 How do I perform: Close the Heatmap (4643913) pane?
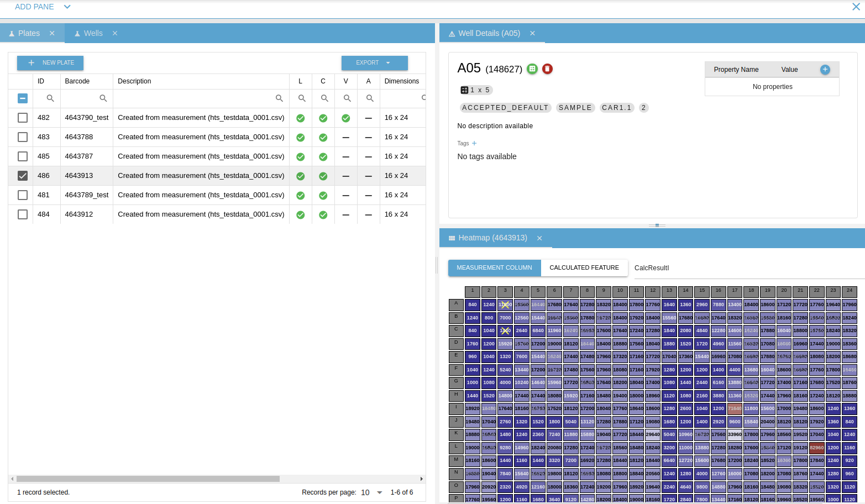[x=539, y=238]
